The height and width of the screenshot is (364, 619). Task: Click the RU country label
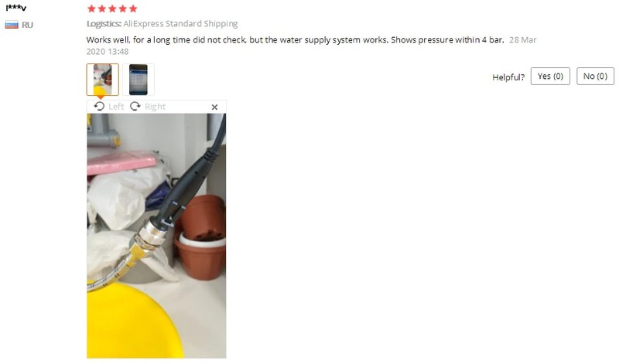[27, 25]
